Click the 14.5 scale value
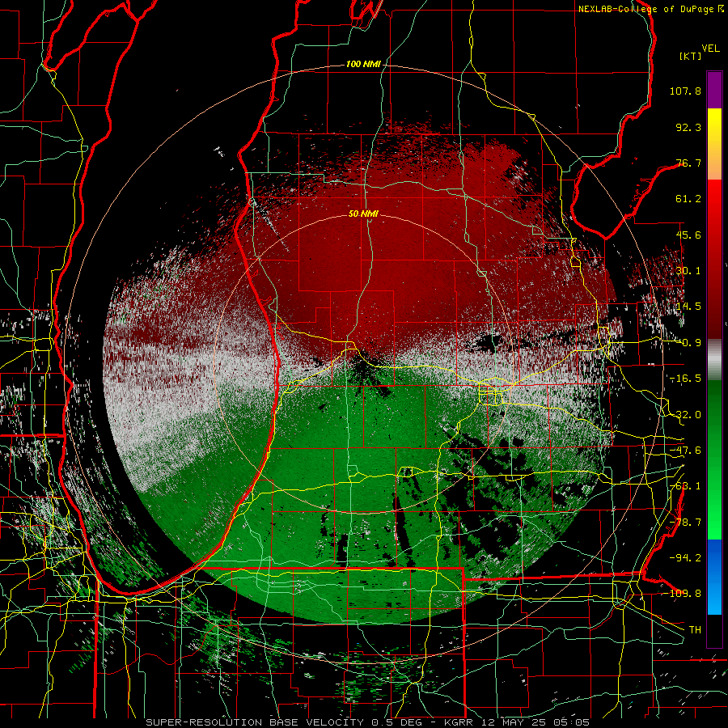Image resolution: width=728 pixels, height=728 pixels. [x=688, y=307]
